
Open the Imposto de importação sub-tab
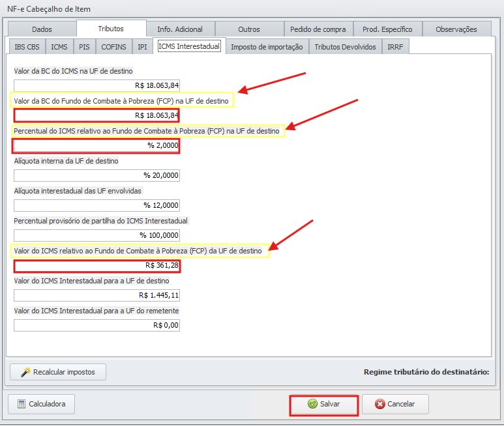click(x=267, y=47)
